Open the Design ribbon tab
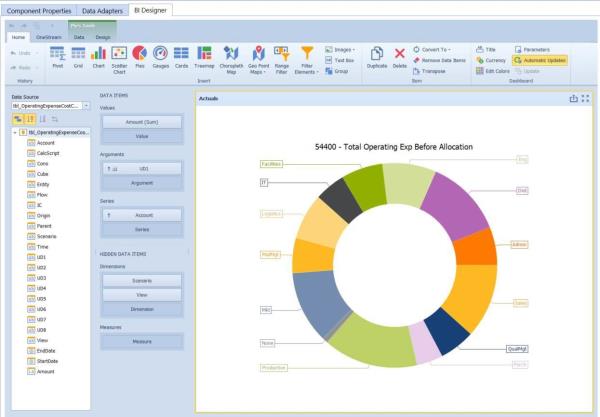 point(103,36)
